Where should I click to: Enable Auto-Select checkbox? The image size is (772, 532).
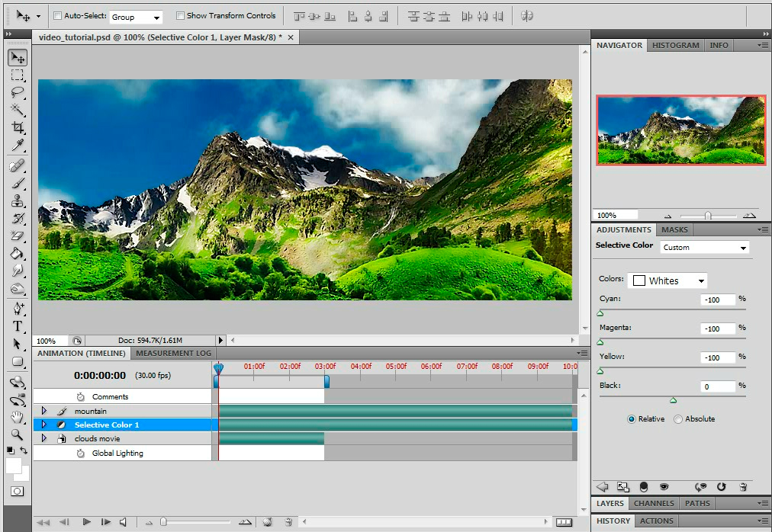pos(57,16)
